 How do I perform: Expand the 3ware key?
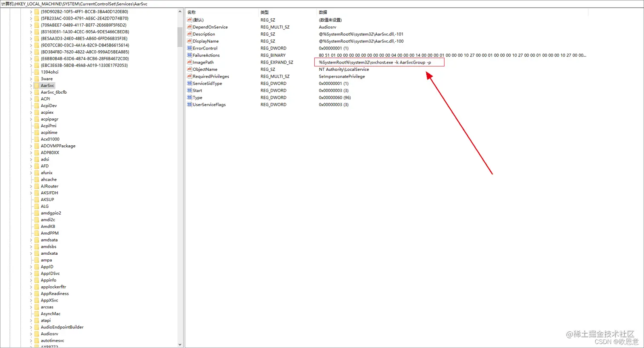point(31,79)
